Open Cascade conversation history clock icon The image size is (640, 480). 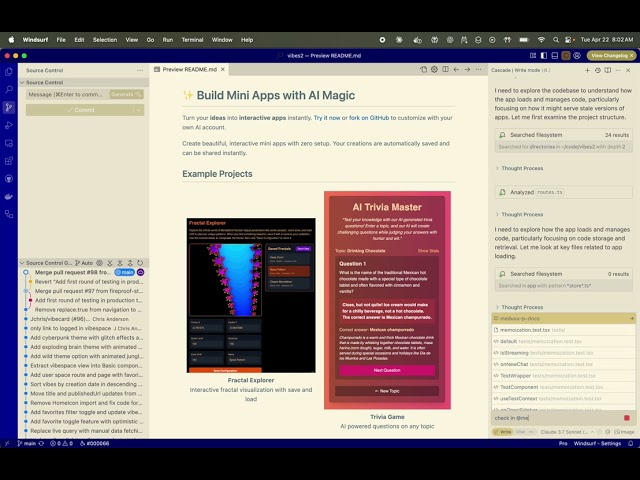(598, 70)
